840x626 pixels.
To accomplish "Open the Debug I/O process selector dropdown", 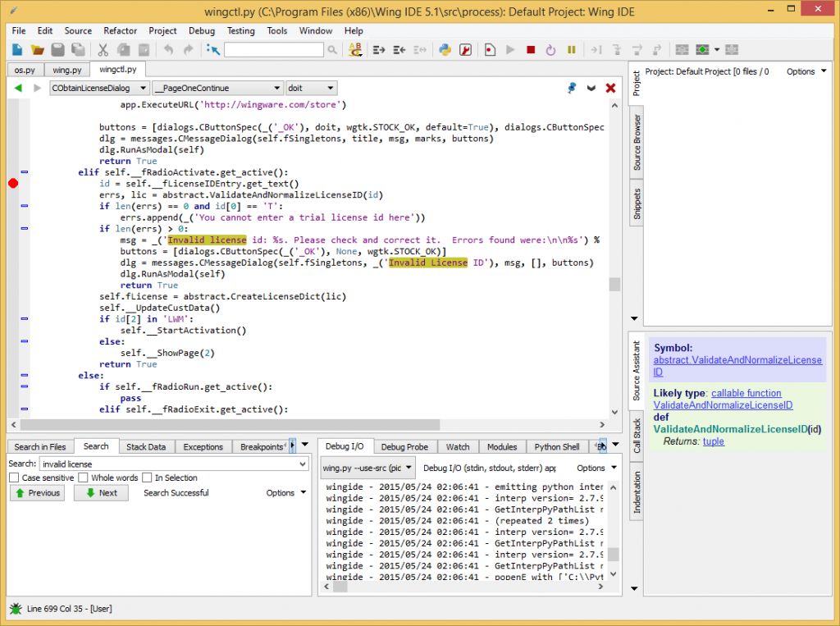I will (x=367, y=468).
